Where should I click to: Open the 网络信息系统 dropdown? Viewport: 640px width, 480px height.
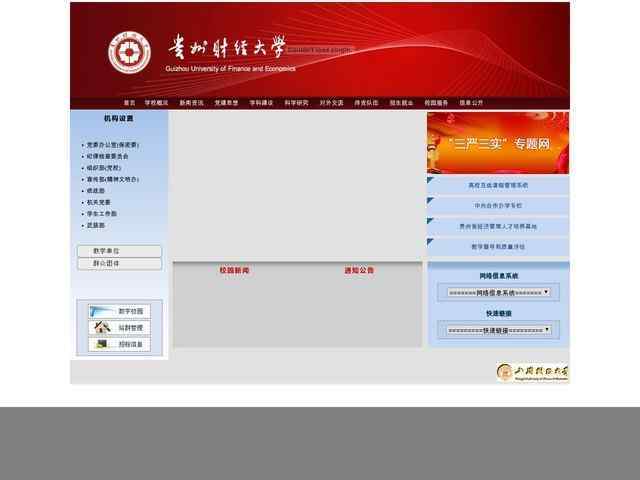(498, 292)
